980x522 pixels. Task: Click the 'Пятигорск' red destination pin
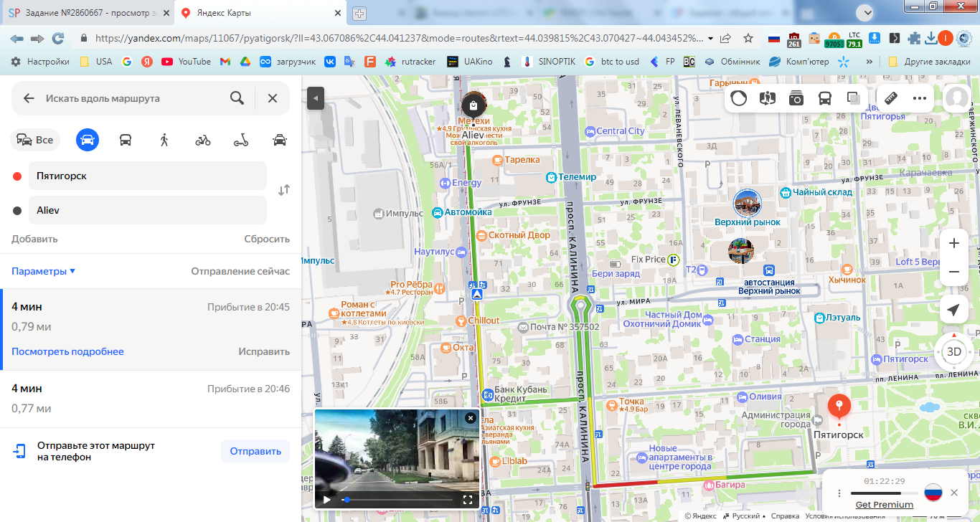[x=839, y=407]
